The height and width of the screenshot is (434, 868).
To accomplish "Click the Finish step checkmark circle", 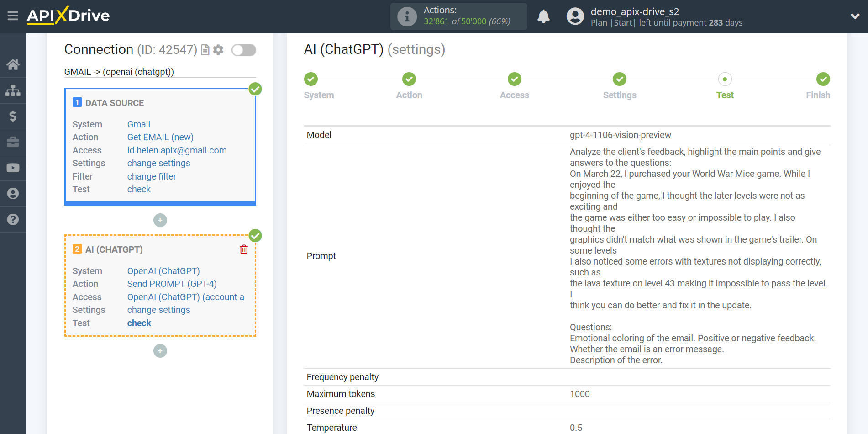I will click(823, 79).
